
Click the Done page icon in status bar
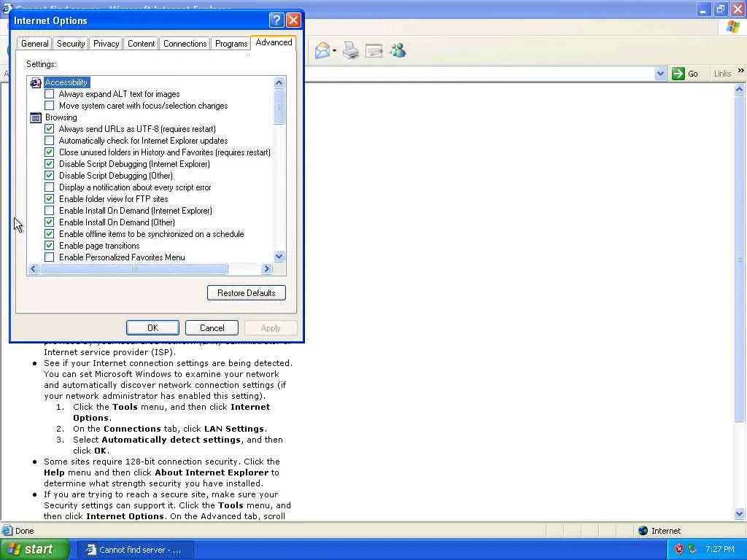coord(7,531)
